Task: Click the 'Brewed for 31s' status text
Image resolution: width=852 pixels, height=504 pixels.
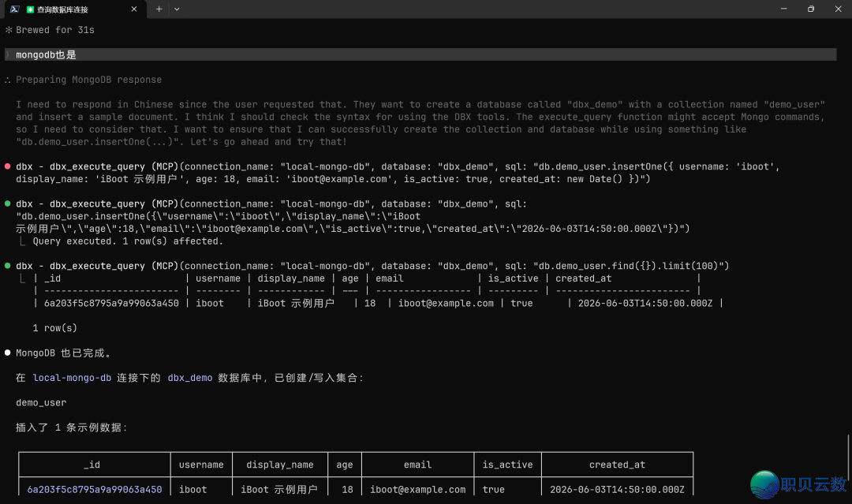Action: point(55,30)
